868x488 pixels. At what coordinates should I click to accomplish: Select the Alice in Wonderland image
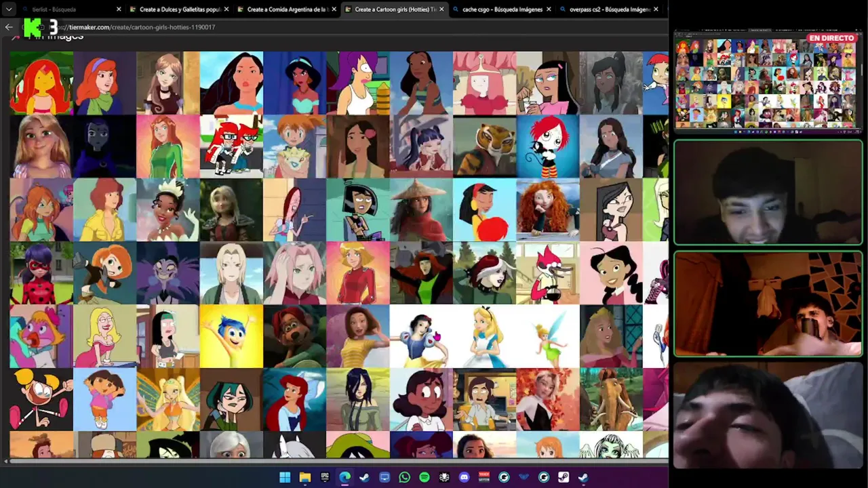pos(484,337)
